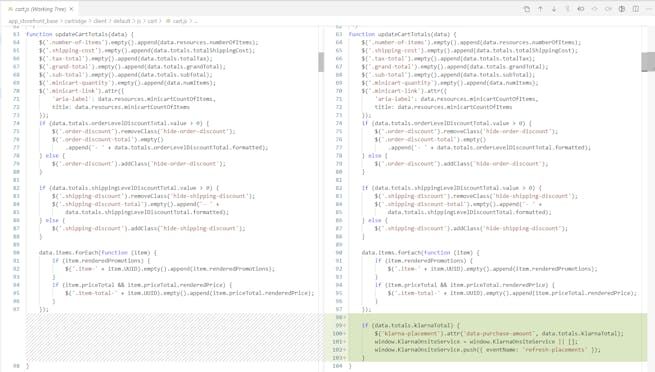Open the cart.js file breadcrumb
Image resolution: width=655 pixels, height=372 pixels.
(177, 21)
